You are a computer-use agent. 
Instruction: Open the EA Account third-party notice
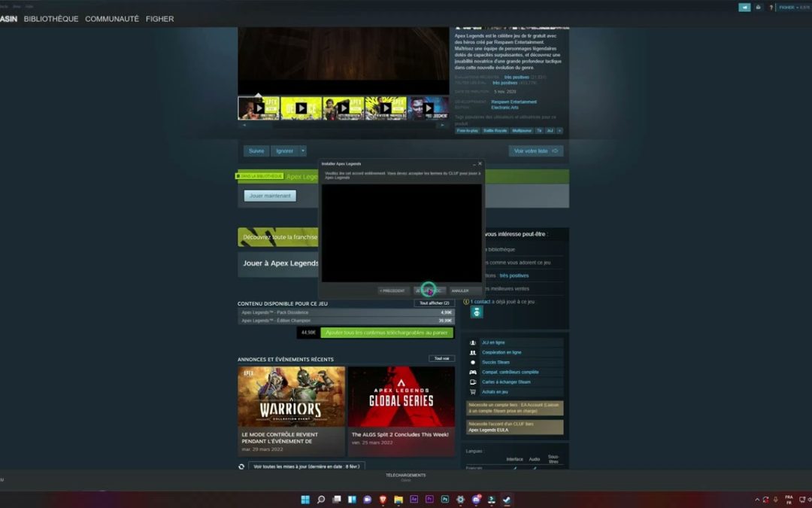coord(515,408)
